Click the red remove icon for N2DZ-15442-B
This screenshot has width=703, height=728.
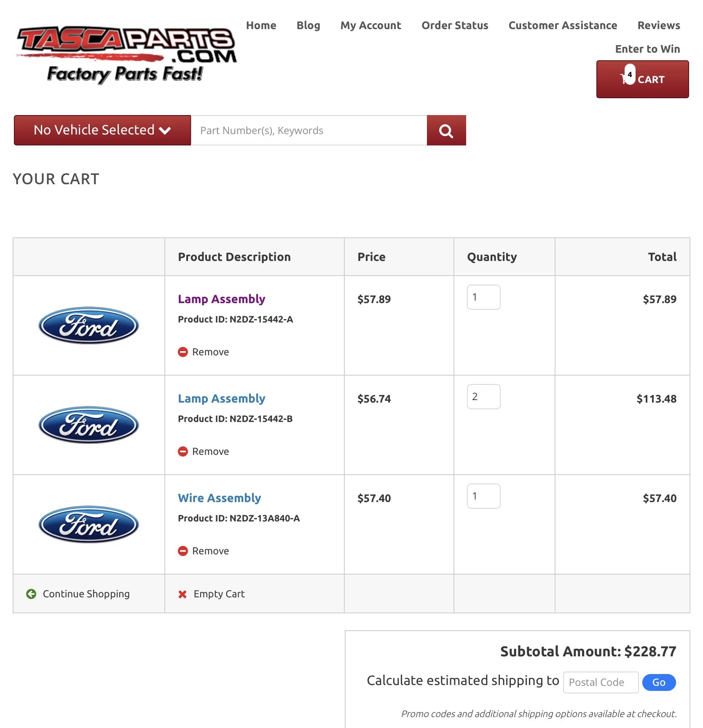[x=183, y=451]
